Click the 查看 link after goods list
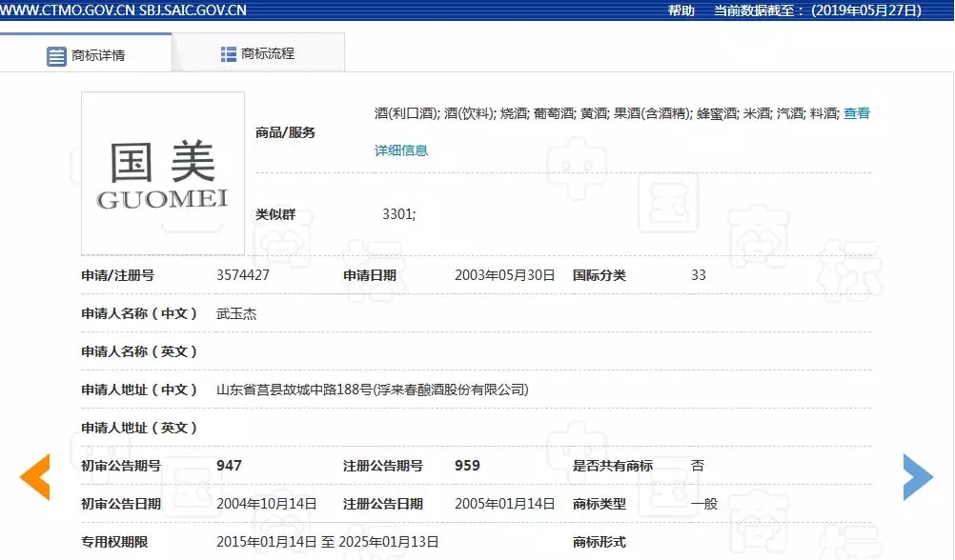The height and width of the screenshot is (560, 955). coord(857,113)
